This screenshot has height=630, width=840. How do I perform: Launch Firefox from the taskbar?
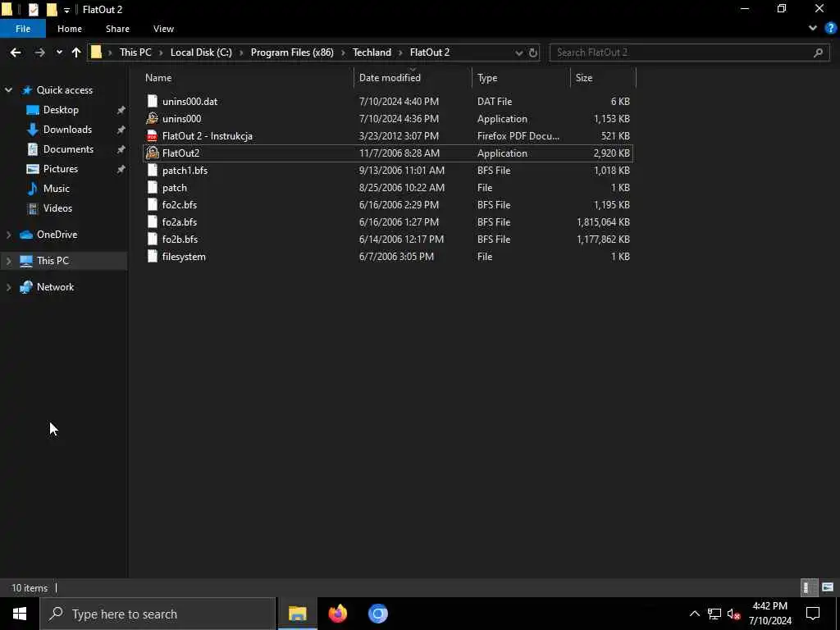(337, 614)
